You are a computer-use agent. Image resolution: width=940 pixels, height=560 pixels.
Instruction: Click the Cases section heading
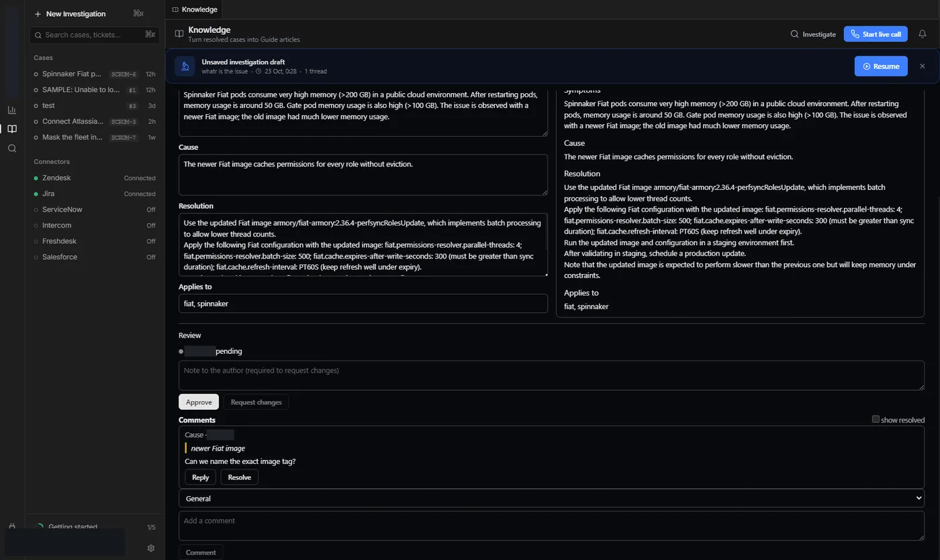44,58
